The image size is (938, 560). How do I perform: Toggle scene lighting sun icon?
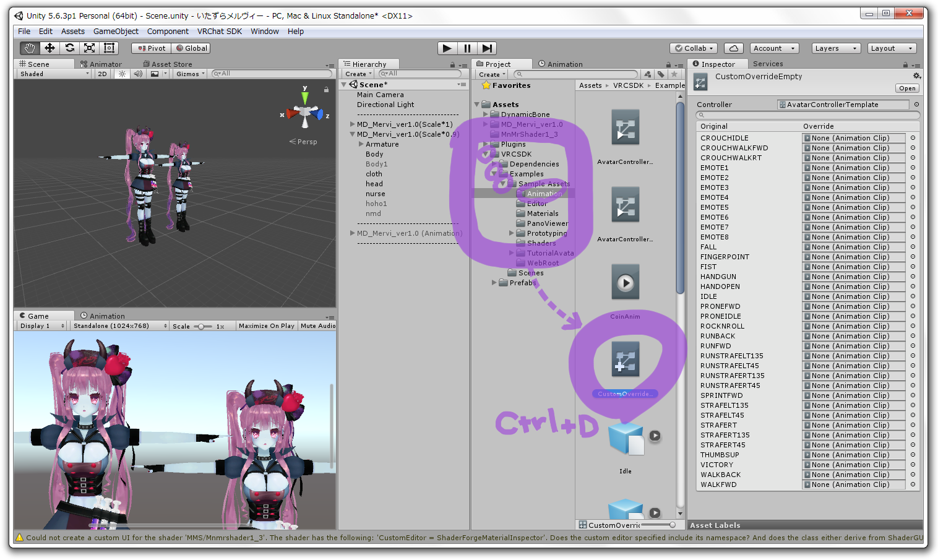click(122, 74)
